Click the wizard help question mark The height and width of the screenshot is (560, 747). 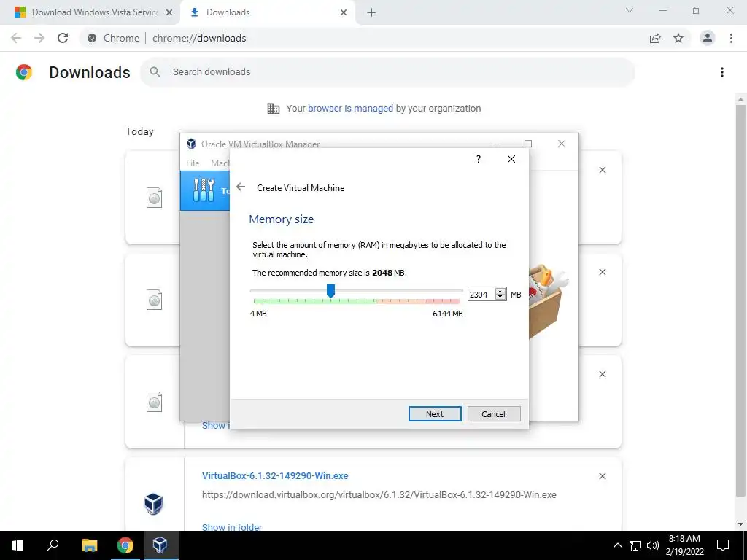click(479, 159)
